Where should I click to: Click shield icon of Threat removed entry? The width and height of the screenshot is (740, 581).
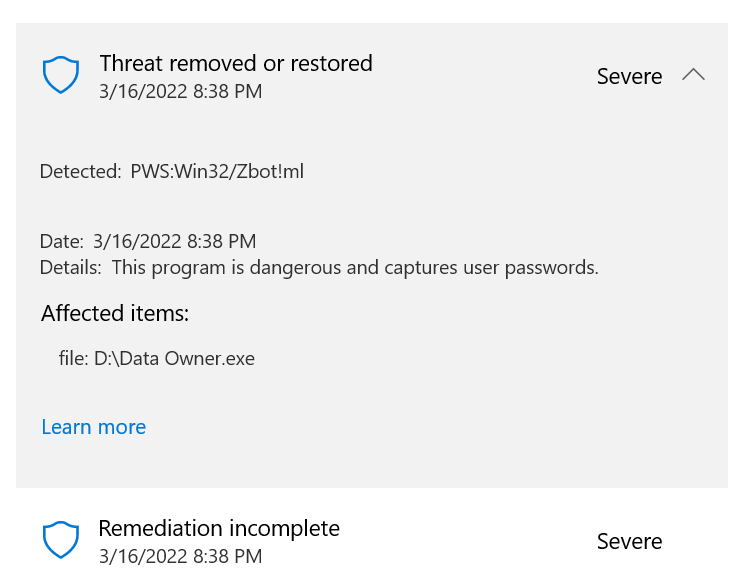[61, 75]
